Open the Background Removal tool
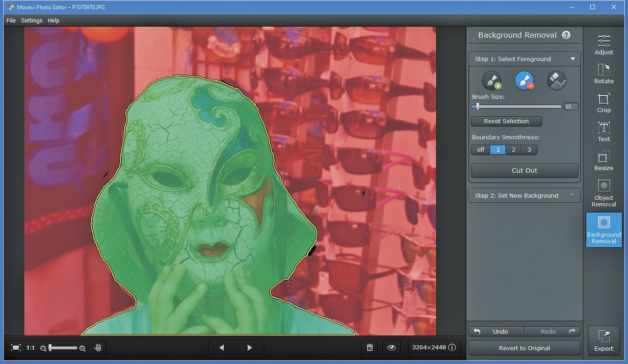 click(x=604, y=230)
